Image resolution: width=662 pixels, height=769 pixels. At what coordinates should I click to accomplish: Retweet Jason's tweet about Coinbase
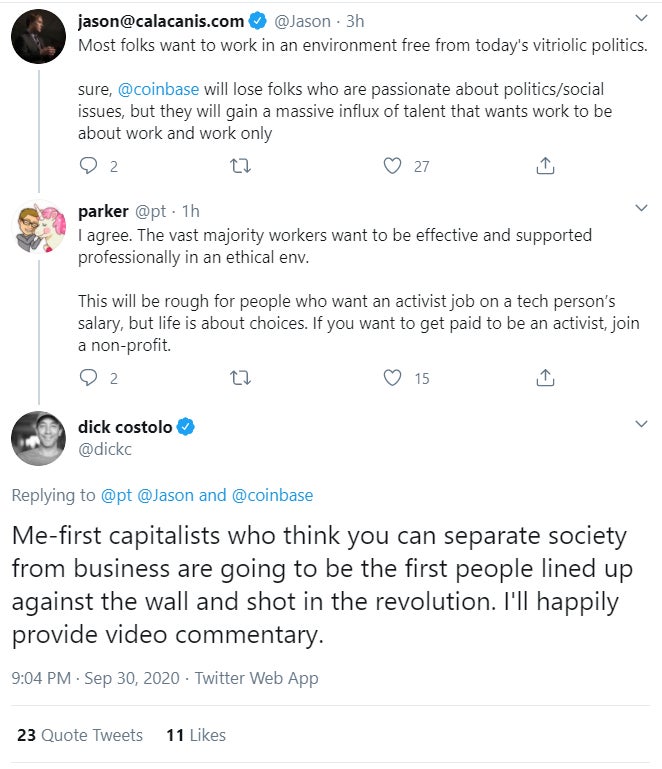239,165
